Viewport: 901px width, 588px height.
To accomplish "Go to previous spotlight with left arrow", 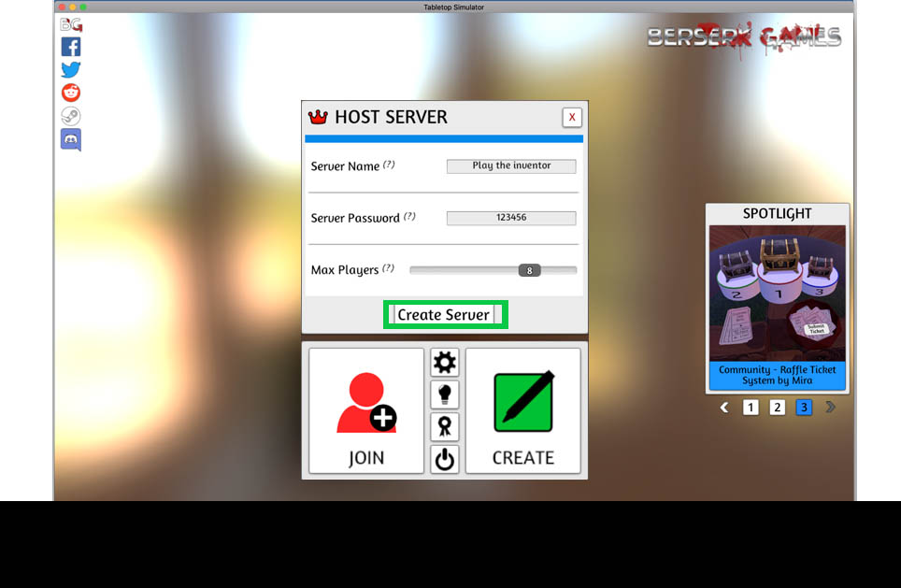I will pos(724,408).
